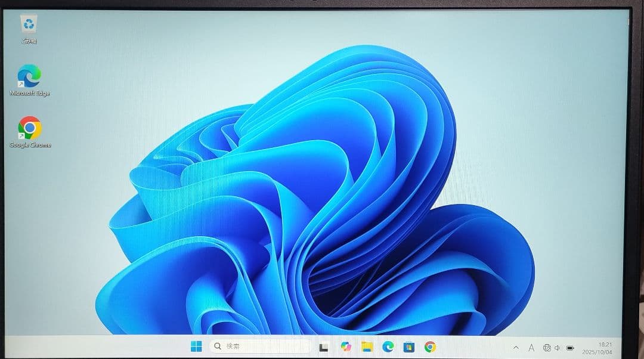Launch Copilot from the taskbar
Image resolution: width=644 pixels, height=359 pixels.
point(346,347)
